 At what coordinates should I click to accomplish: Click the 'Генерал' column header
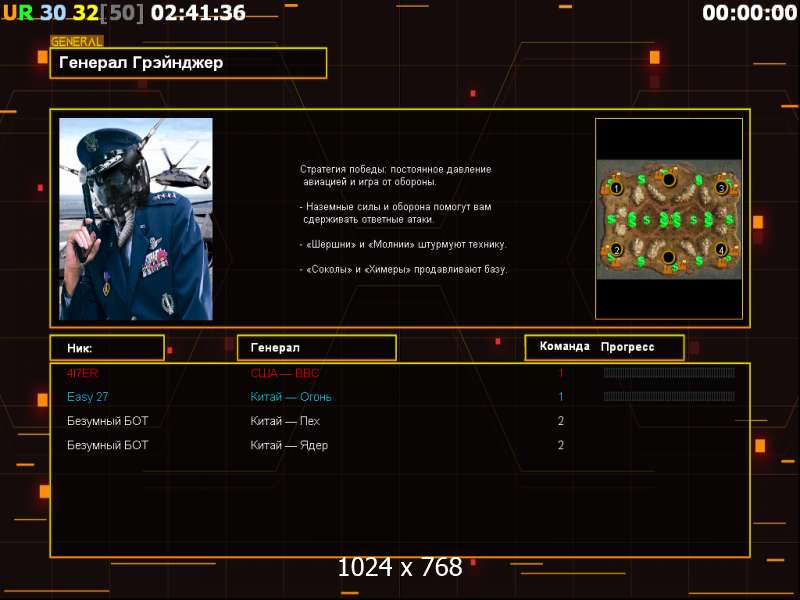[316, 348]
